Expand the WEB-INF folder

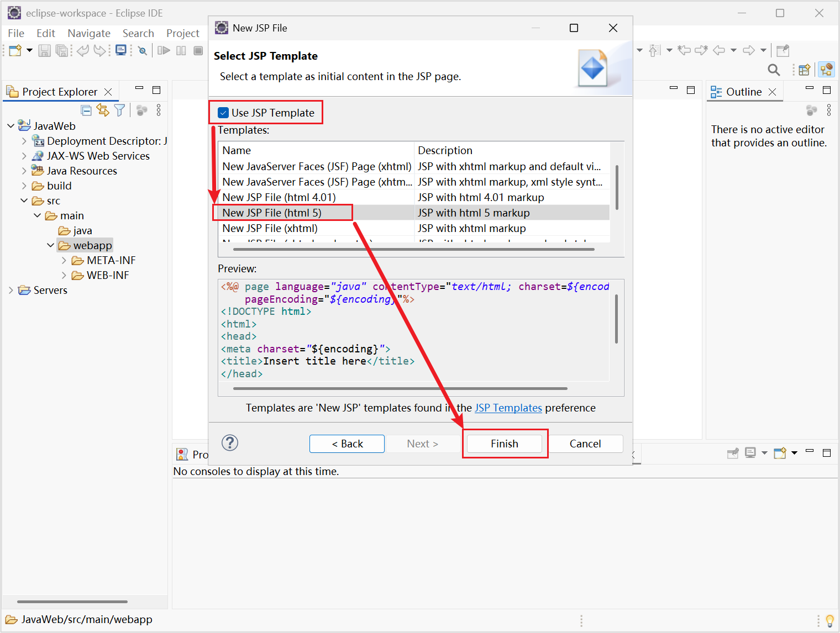coord(64,275)
